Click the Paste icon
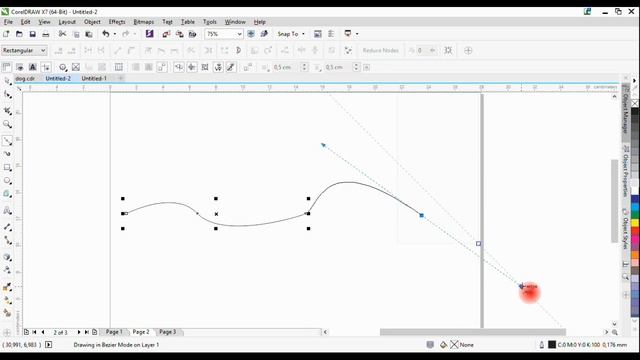Screen dimensions: 640x360 point(89,34)
